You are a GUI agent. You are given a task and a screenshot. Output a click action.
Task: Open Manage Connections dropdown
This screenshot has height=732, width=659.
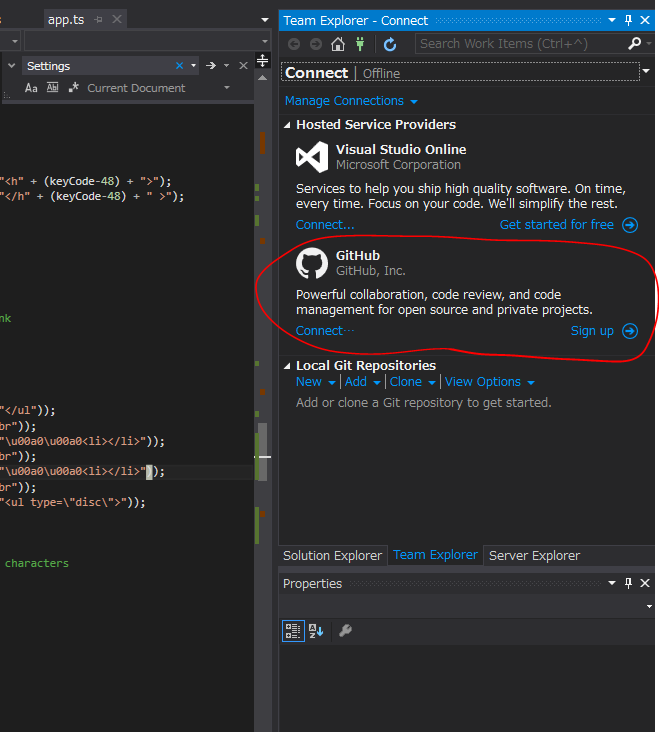tap(351, 101)
